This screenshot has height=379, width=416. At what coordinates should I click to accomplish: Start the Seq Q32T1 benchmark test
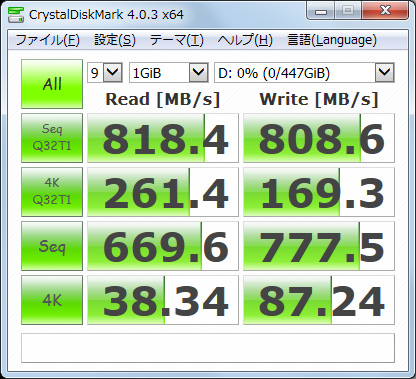tap(52, 138)
